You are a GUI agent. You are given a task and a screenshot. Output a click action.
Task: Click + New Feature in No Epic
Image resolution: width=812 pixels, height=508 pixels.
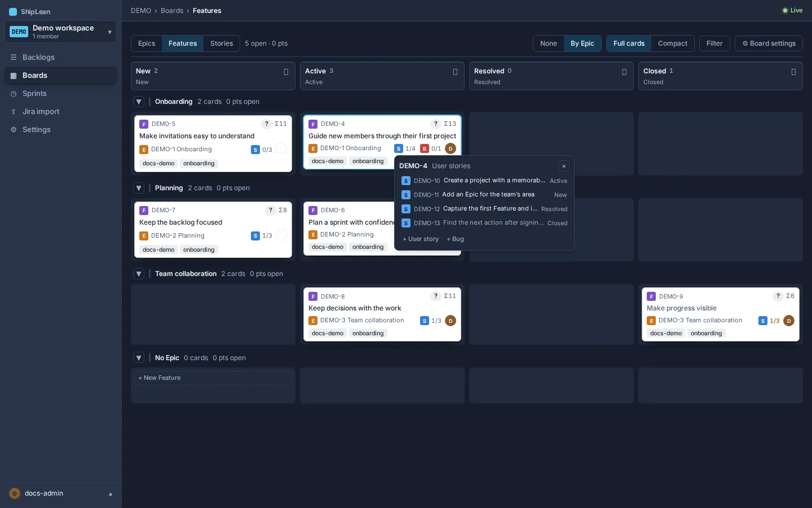pos(213,378)
